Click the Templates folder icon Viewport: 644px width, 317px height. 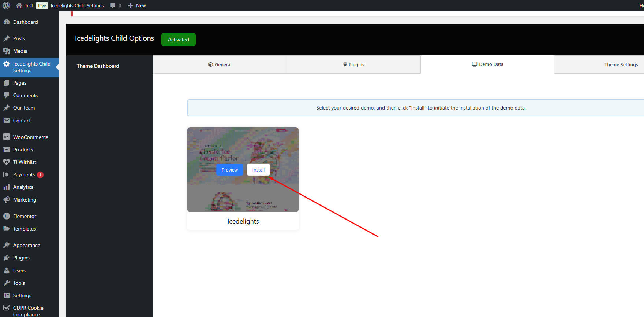7,229
